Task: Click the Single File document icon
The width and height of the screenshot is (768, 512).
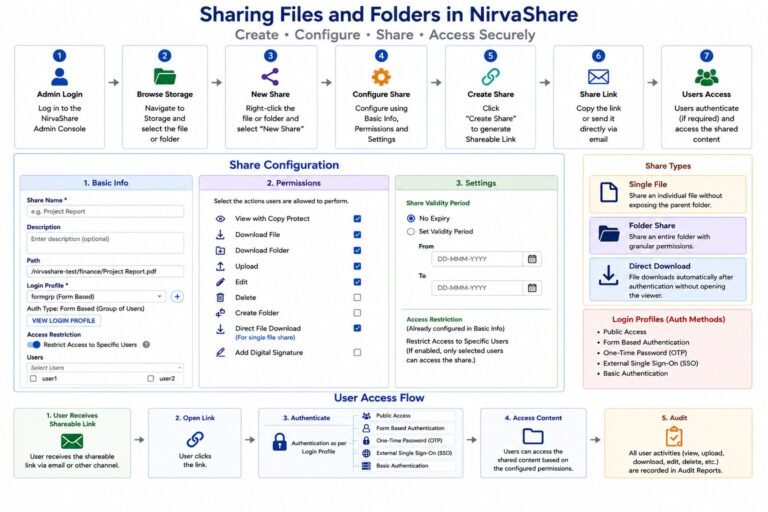Action: [609, 192]
